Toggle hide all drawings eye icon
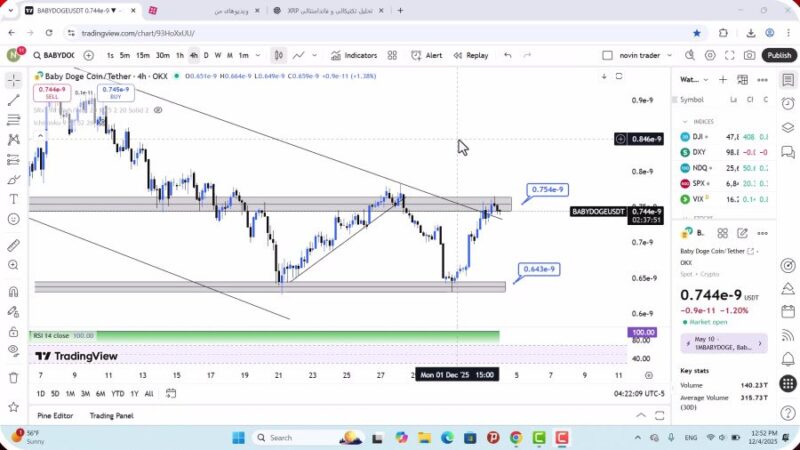The height and width of the screenshot is (450, 800). tap(13, 350)
